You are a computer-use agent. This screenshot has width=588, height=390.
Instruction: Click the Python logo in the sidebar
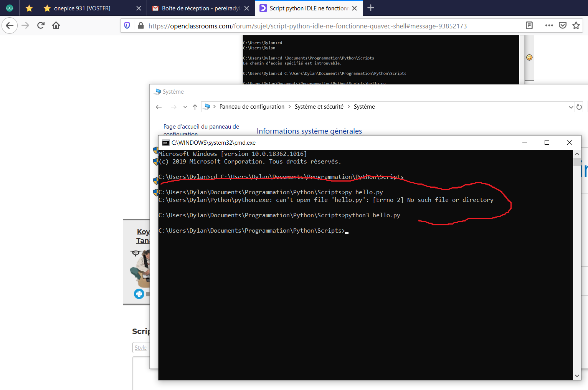pyautogui.click(x=139, y=294)
